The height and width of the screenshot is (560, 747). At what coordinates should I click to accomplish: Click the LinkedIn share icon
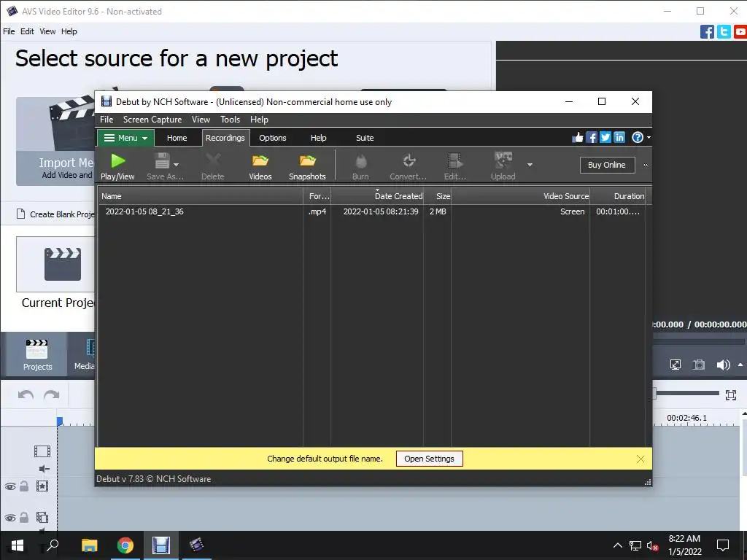[619, 138]
